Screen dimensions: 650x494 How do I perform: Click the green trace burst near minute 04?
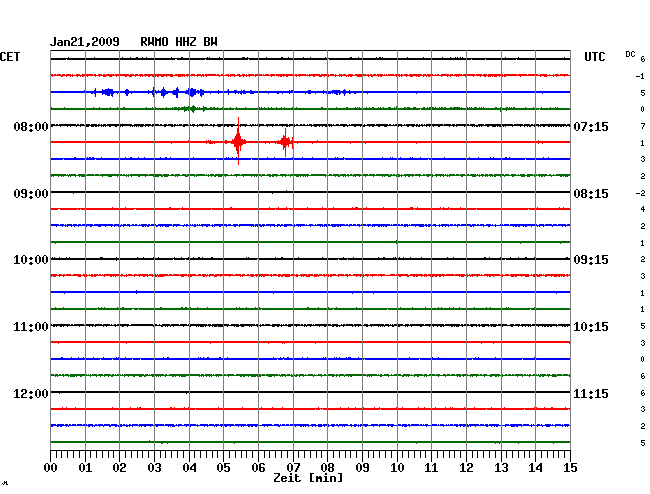pyautogui.click(x=191, y=109)
